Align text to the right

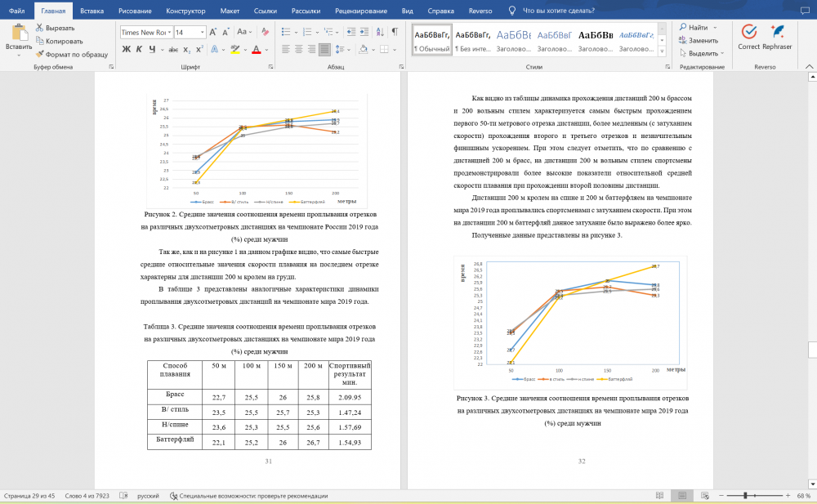point(311,50)
